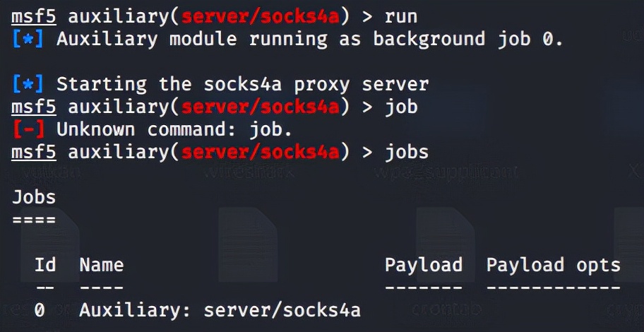Image resolution: width=644 pixels, height=332 pixels.
Task: Click the 'Name' column header
Action: coord(102,265)
